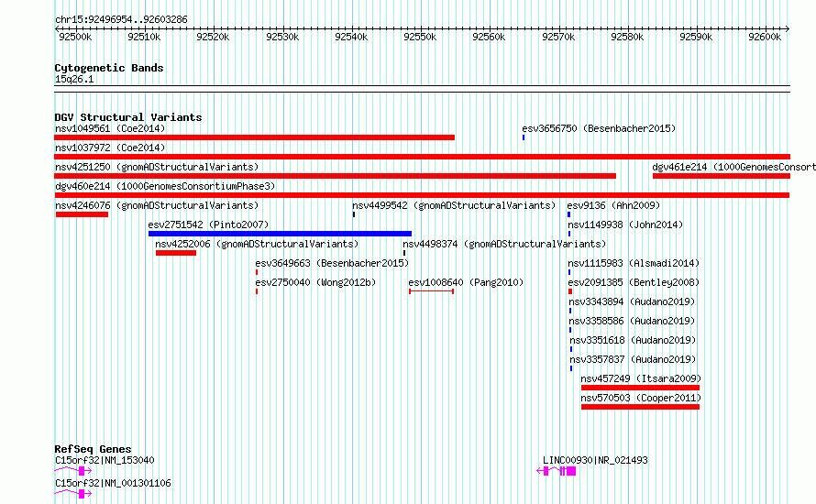Click the LINC00930 magenta gene glyph
Image resolution: width=816 pixels, height=504 pixels.
click(x=557, y=471)
